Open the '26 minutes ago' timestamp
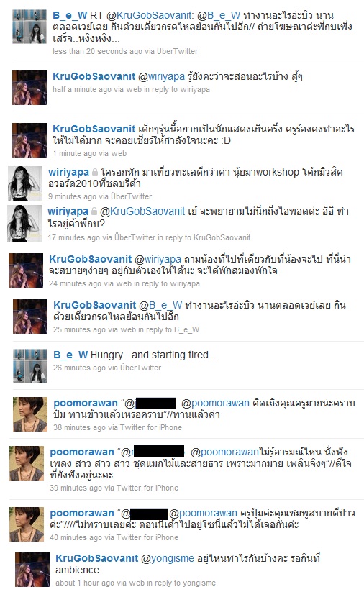The image size is (364, 592). [x=79, y=368]
